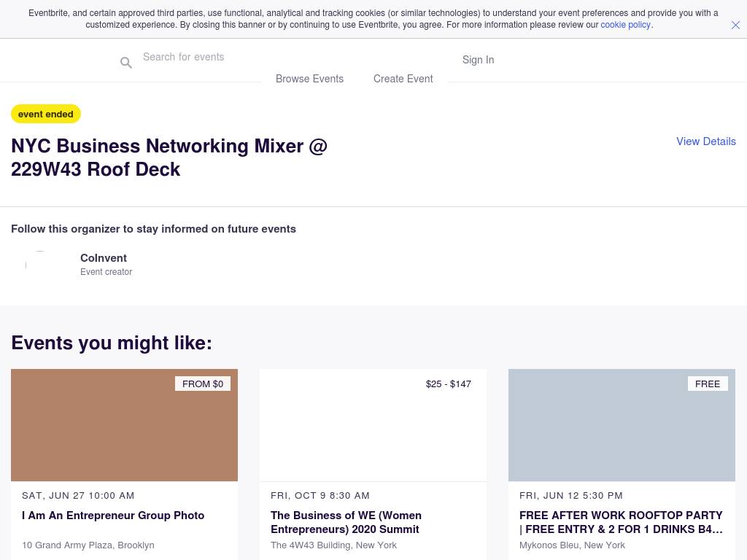Click the search magnifier icon
Screen dimensions: 747x560
tap(126, 63)
